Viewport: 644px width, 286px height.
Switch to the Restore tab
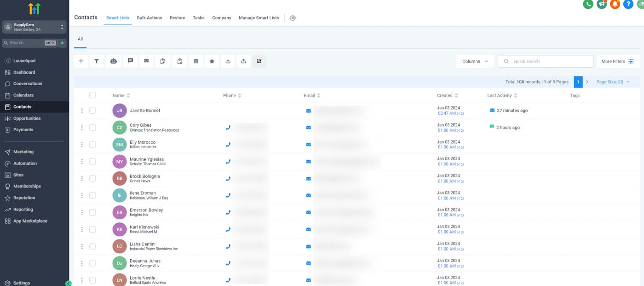(178, 18)
